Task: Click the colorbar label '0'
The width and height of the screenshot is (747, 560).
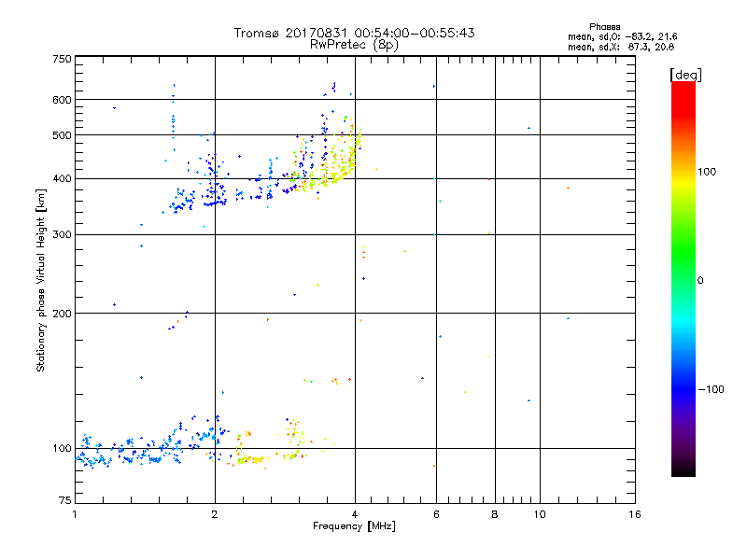Action: (700, 280)
